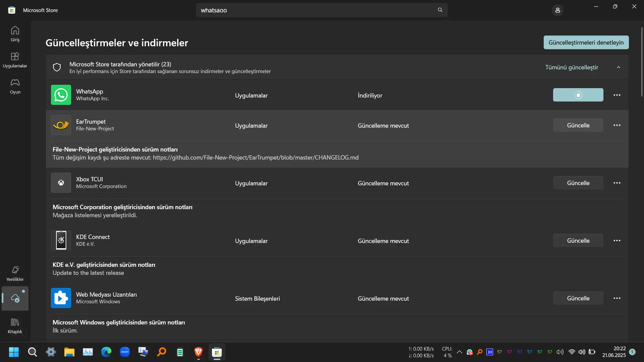This screenshot has height=362, width=644.
Task: Collapse the Microsoft Store tarafından yönetilir section
Action: [x=619, y=67]
